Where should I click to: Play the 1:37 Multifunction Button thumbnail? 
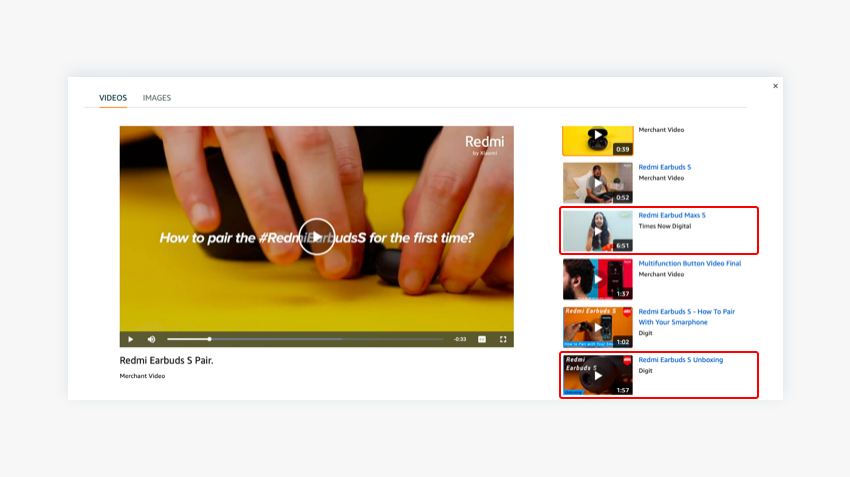[x=597, y=279]
